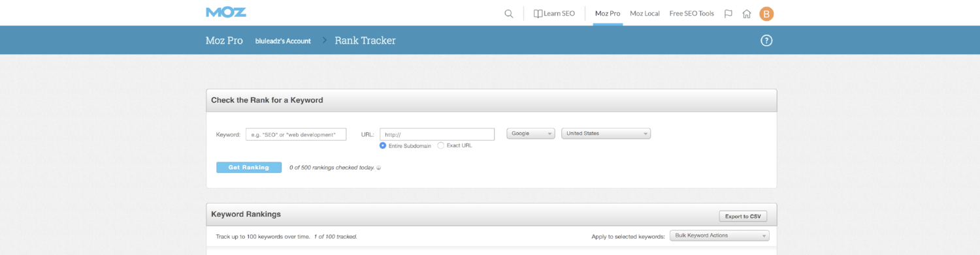
Task: Click the 'Keyword Rankings' heading
Action: tap(246, 214)
